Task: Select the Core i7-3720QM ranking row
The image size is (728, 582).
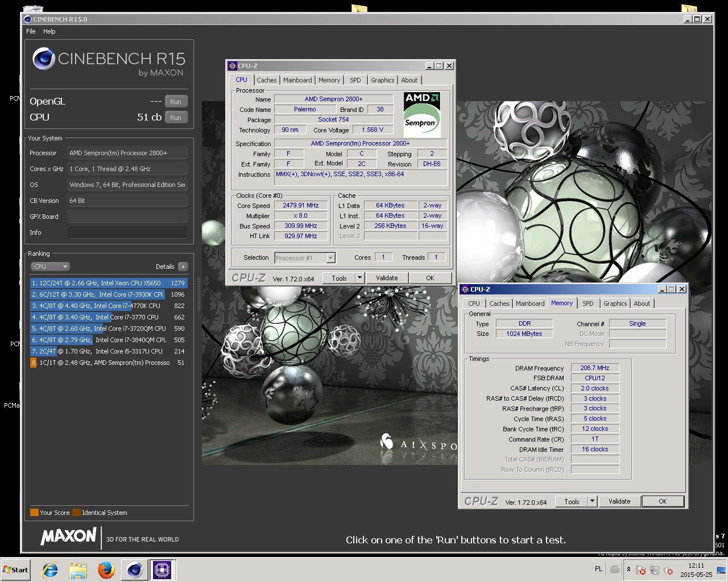Action: (109, 329)
